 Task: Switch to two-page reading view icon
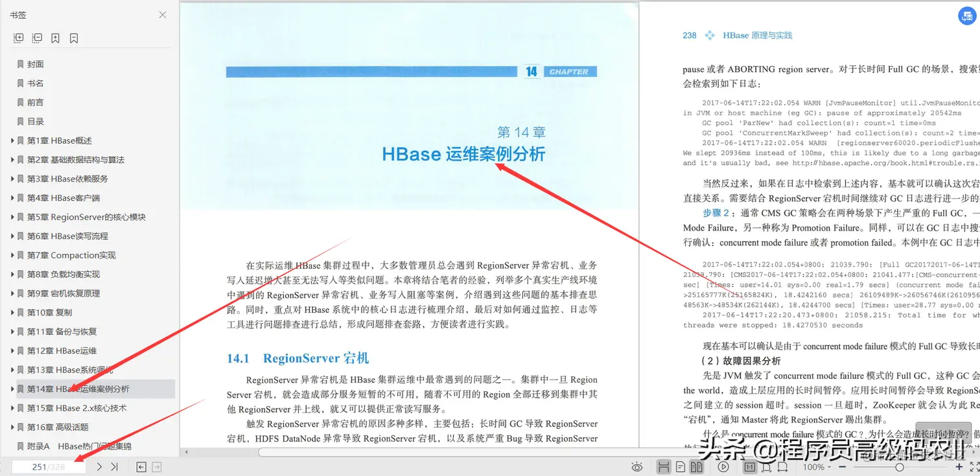[697, 466]
